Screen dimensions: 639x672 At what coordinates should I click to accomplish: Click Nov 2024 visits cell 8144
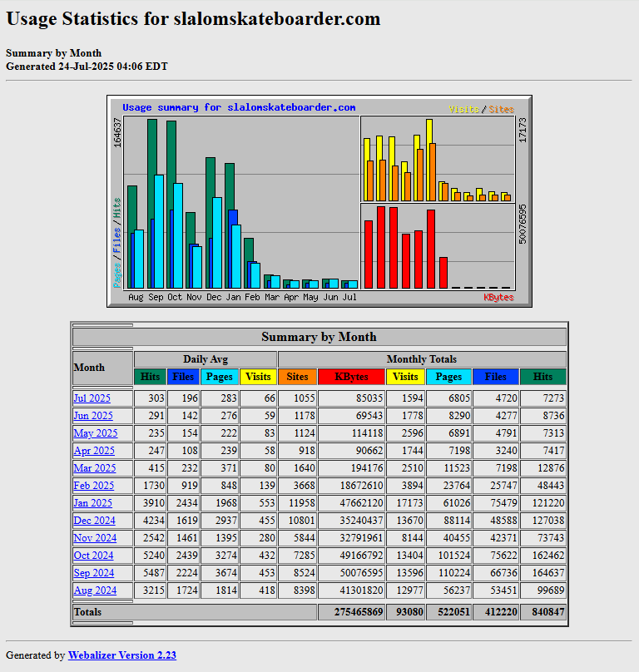405,538
